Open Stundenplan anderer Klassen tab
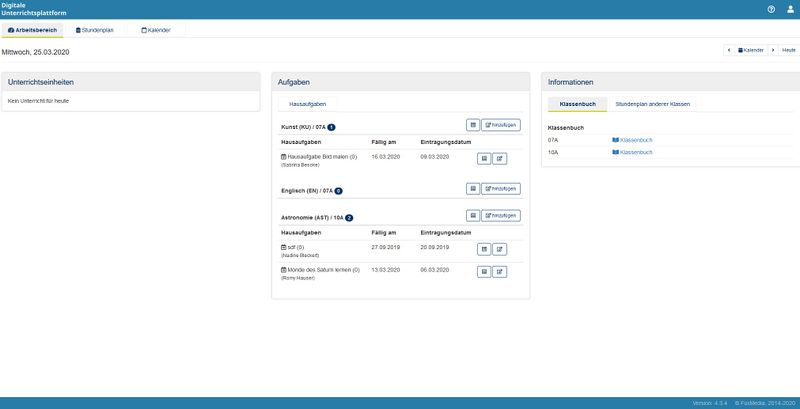This screenshot has width=800, height=409. point(653,104)
